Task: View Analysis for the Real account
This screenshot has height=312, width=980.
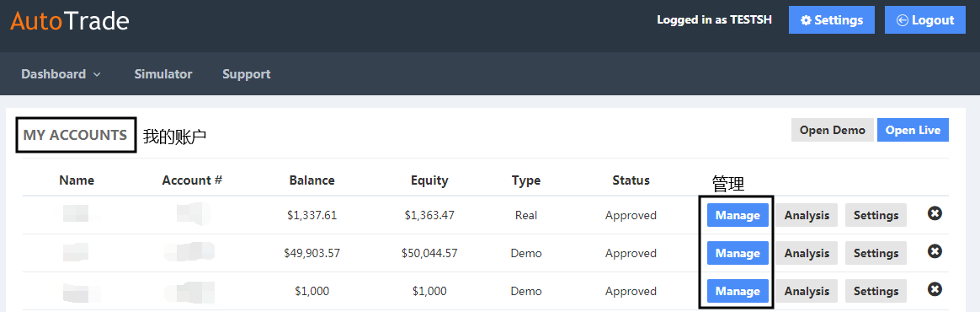Action: click(807, 215)
